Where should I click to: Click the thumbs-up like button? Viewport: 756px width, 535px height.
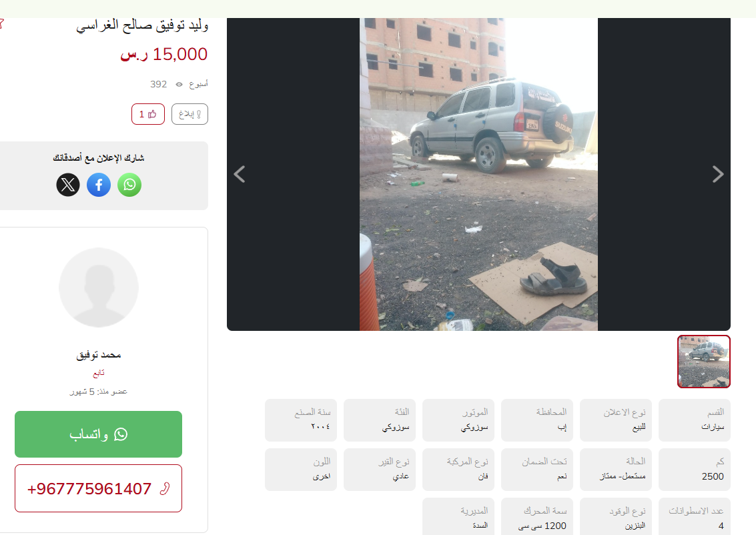[148, 114]
